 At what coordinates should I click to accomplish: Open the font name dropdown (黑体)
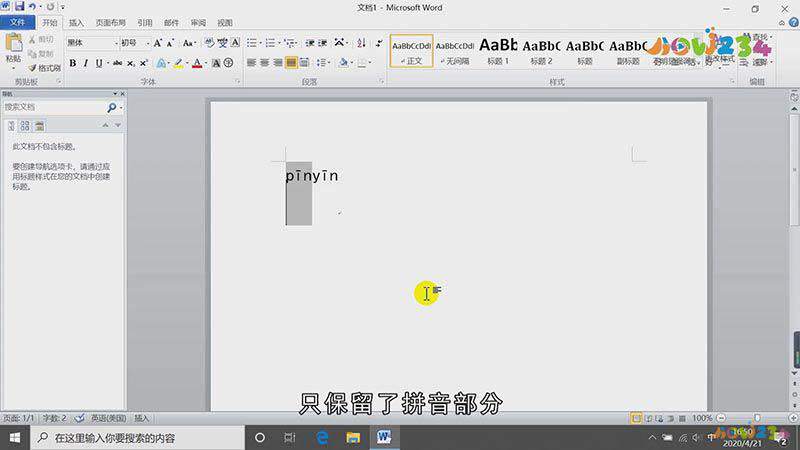(115, 43)
